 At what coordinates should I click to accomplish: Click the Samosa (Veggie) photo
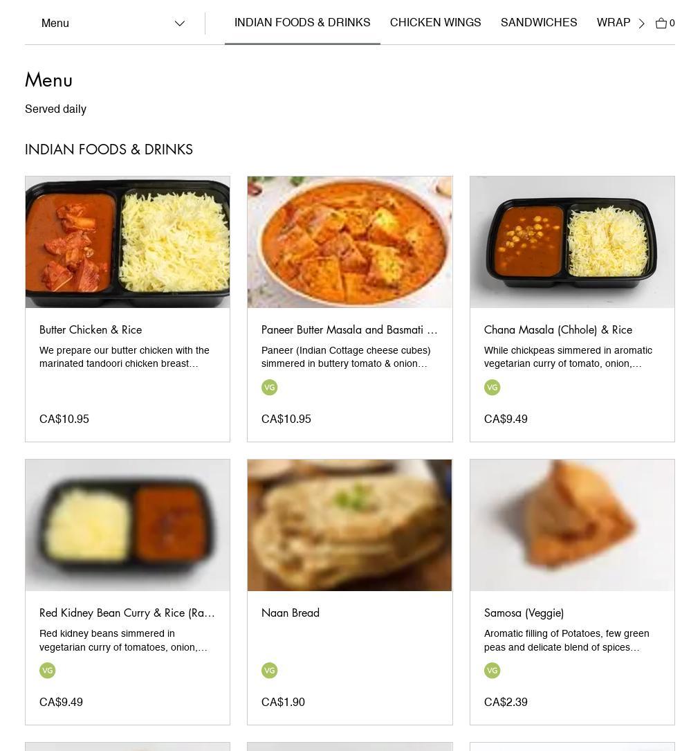click(x=572, y=525)
